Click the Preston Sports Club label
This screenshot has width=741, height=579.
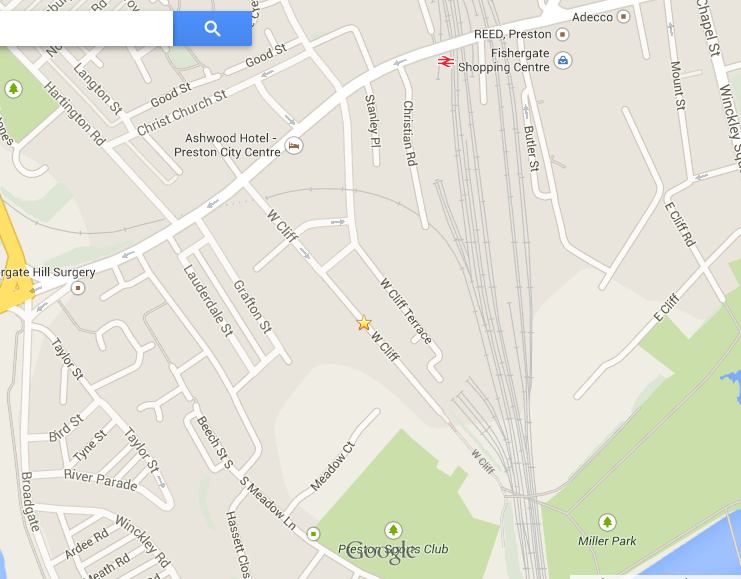point(393,549)
